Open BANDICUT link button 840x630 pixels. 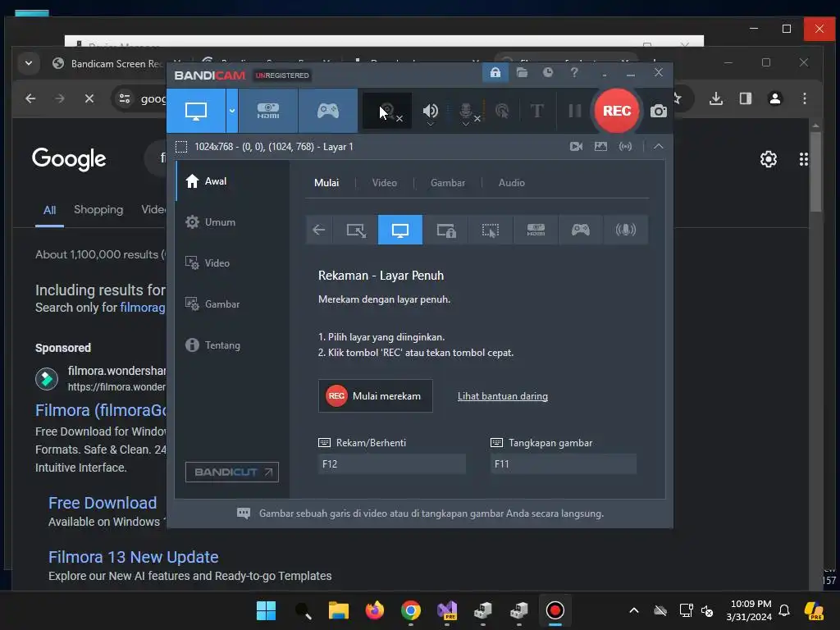coord(232,472)
